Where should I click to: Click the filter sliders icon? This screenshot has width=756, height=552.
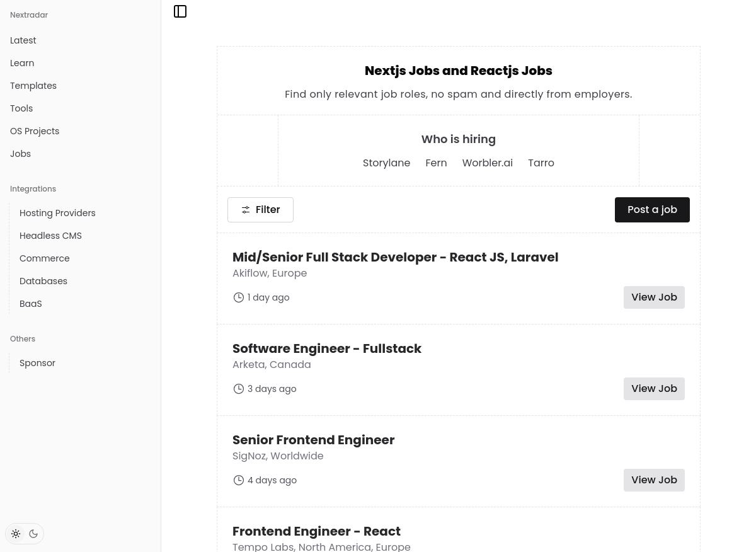point(246,210)
